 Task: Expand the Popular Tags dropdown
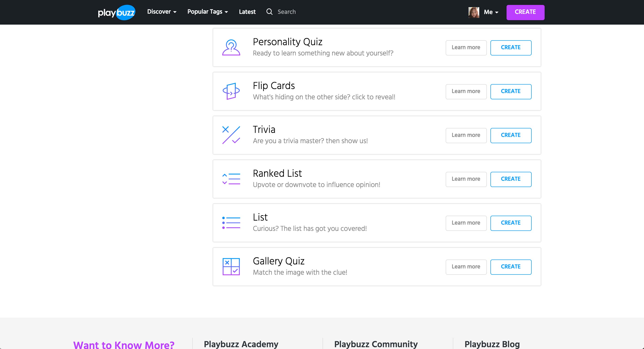pos(208,12)
